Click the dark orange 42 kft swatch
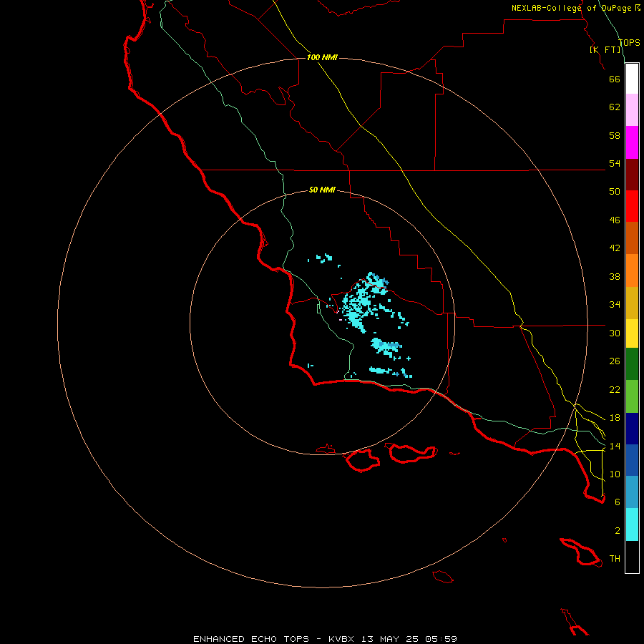 coord(632,238)
